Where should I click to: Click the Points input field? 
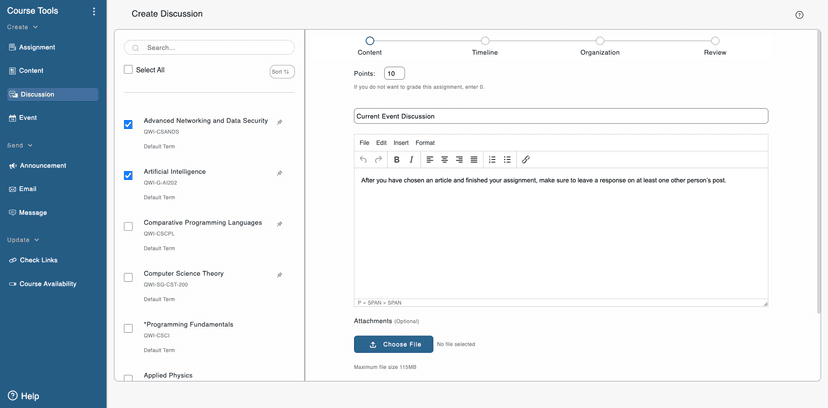tap(394, 73)
